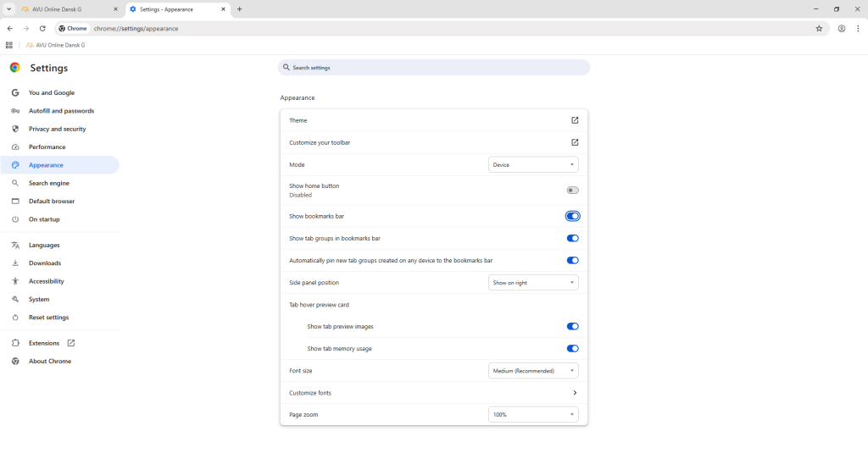Open Chrome's three-dot menu
This screenshot has height=470, width=868.
858,28
